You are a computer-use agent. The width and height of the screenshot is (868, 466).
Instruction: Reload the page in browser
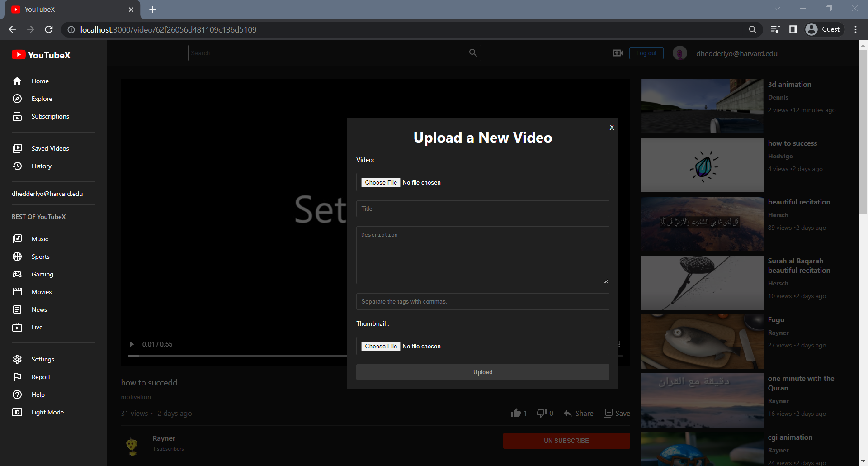[x=49, y=29]
